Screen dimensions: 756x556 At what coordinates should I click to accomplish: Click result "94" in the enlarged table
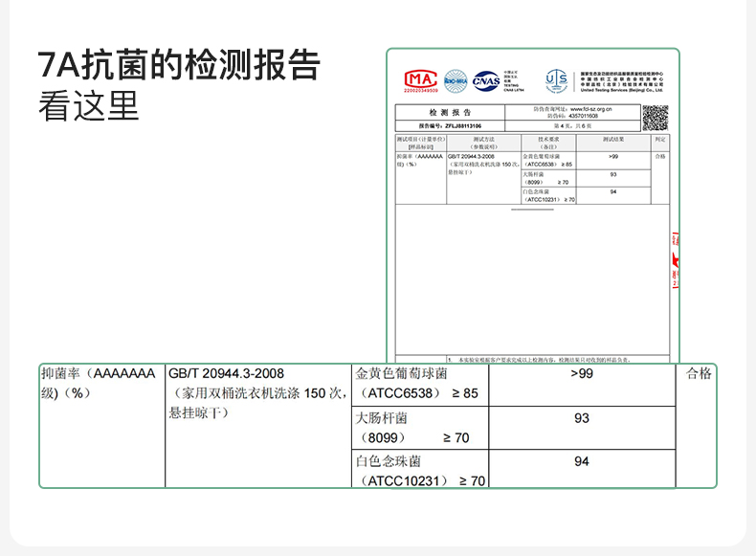tap(582, 461)
